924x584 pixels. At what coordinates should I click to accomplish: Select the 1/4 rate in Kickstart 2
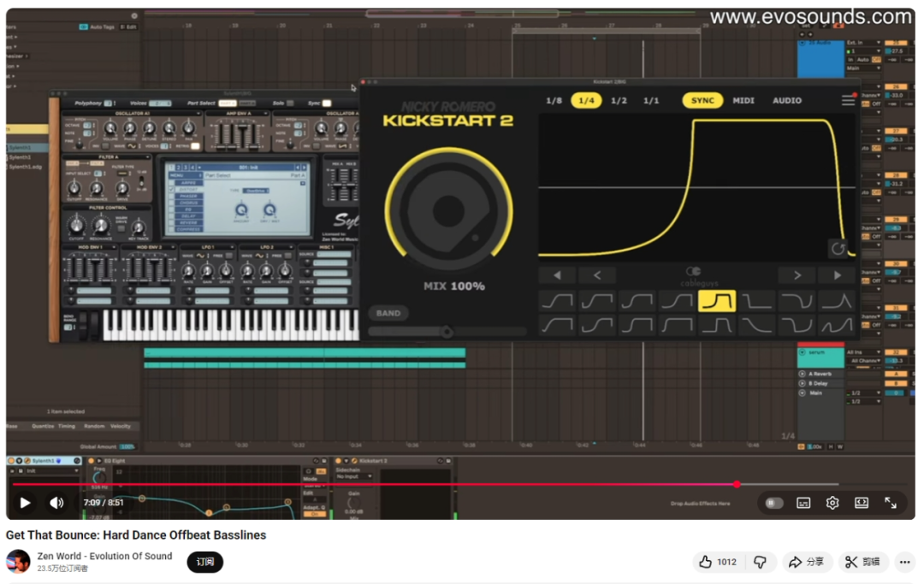(x=586, y=101)
